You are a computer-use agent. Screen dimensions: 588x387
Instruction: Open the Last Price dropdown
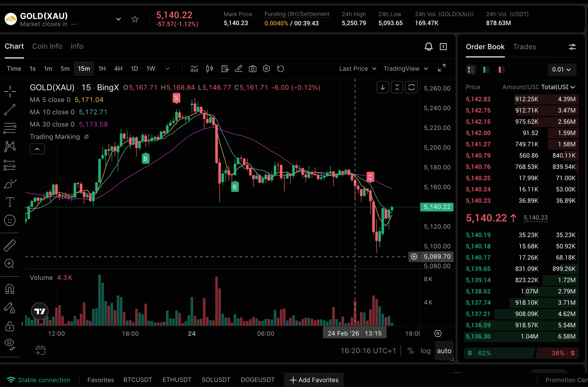tap(357, 69)
